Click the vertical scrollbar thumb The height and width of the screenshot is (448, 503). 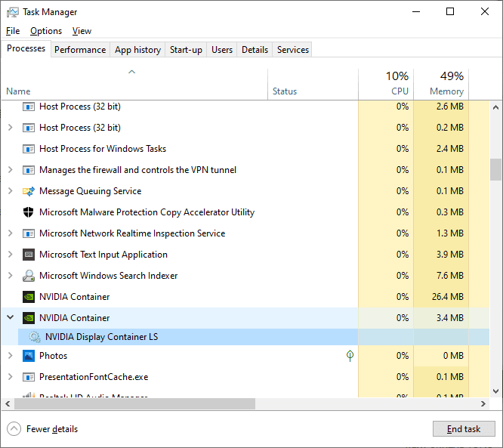[495, 169]
